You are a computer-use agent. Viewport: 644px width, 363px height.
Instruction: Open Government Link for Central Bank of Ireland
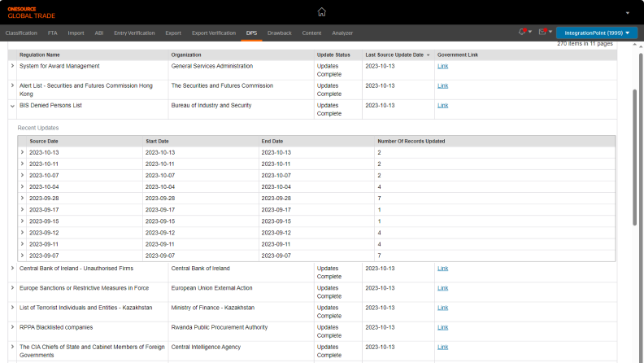coord(442,268)
